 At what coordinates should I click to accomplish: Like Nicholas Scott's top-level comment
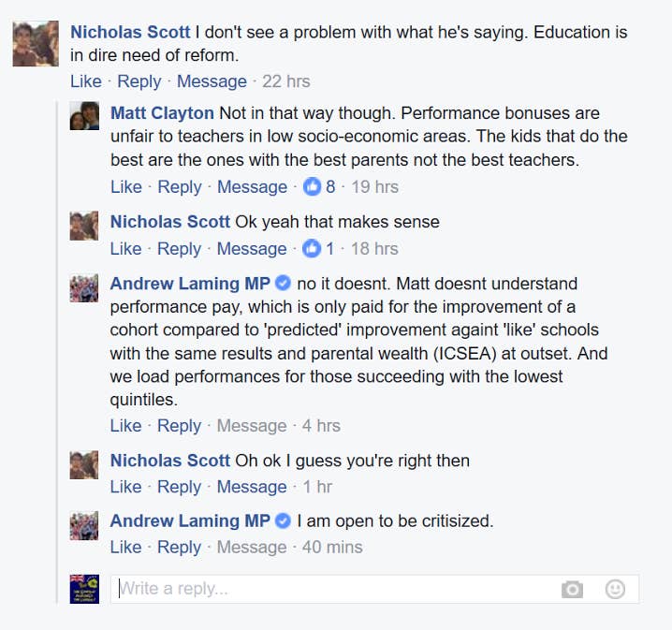coord(86,81)
